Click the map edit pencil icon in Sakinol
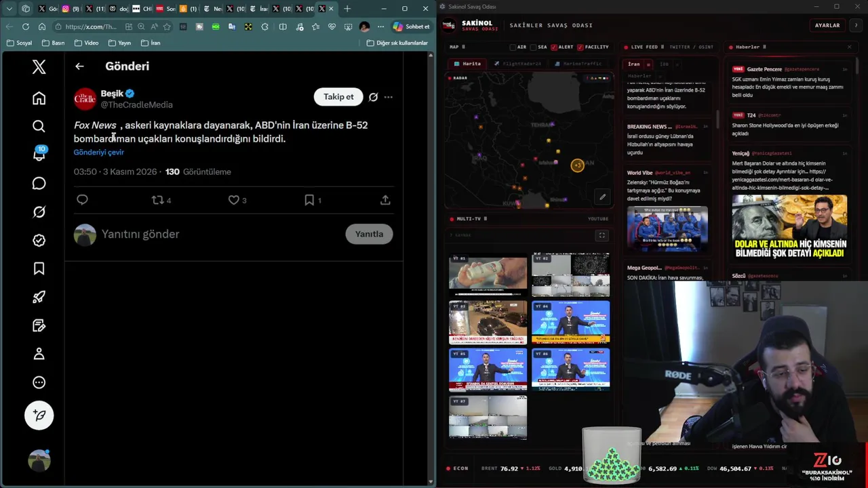 pyautogui.click(x=602, y=197)
